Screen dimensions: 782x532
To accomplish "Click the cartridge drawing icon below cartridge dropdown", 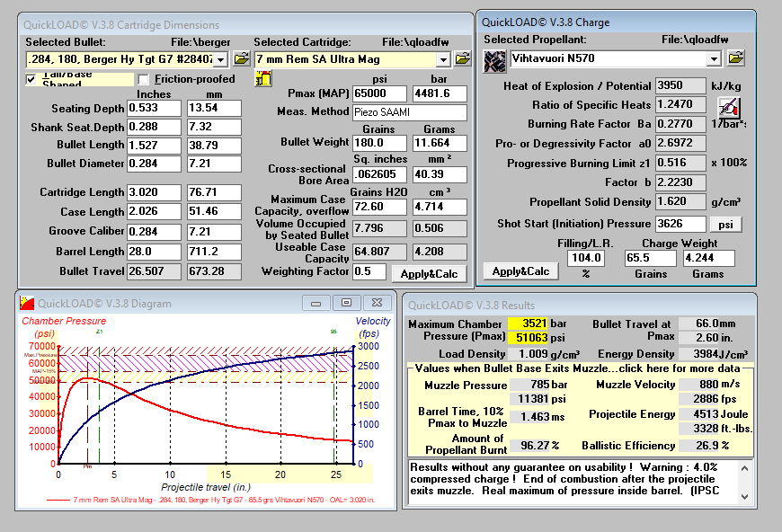I will [x=263, y=79].
